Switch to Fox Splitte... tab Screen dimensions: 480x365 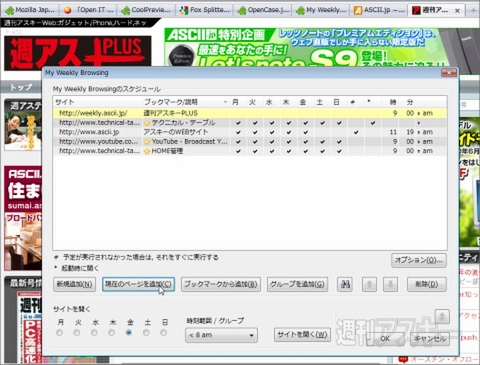pyautogui.click(x=205, y=10)
